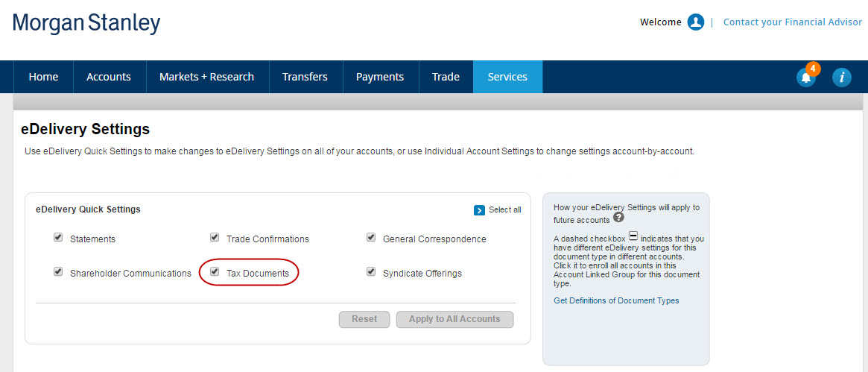Click the Reset button

[x=364, y=319]
